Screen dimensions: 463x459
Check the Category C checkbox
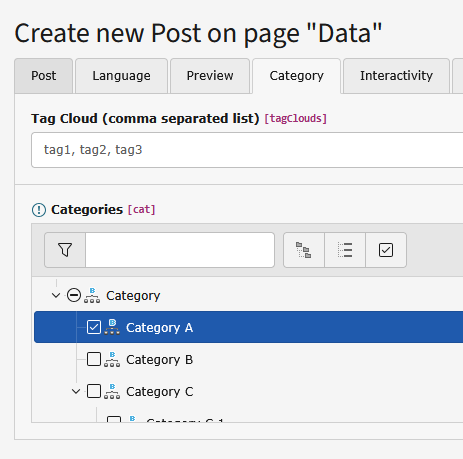pos(94,391)
